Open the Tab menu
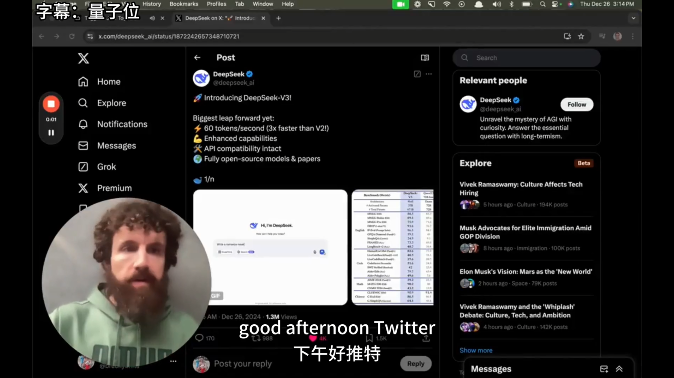Viewport: 674px width, 378px height. (239, 4)
